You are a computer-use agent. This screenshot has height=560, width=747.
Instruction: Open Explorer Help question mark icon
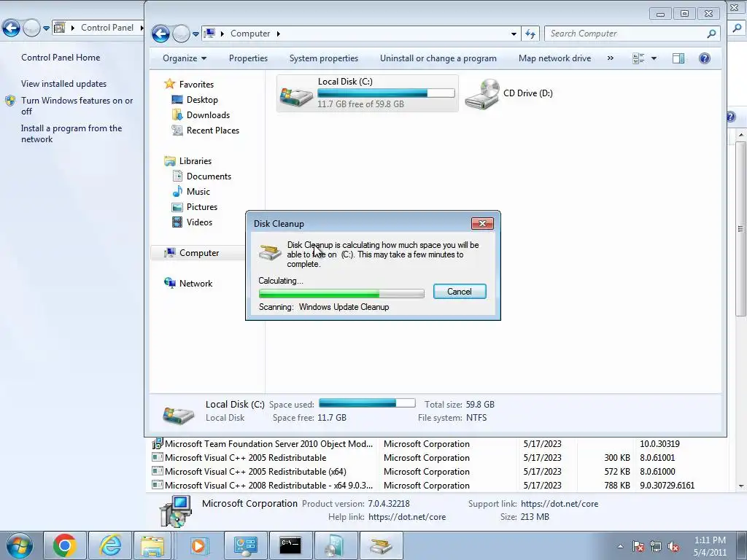pyautogui.click(x=705, y=58)
